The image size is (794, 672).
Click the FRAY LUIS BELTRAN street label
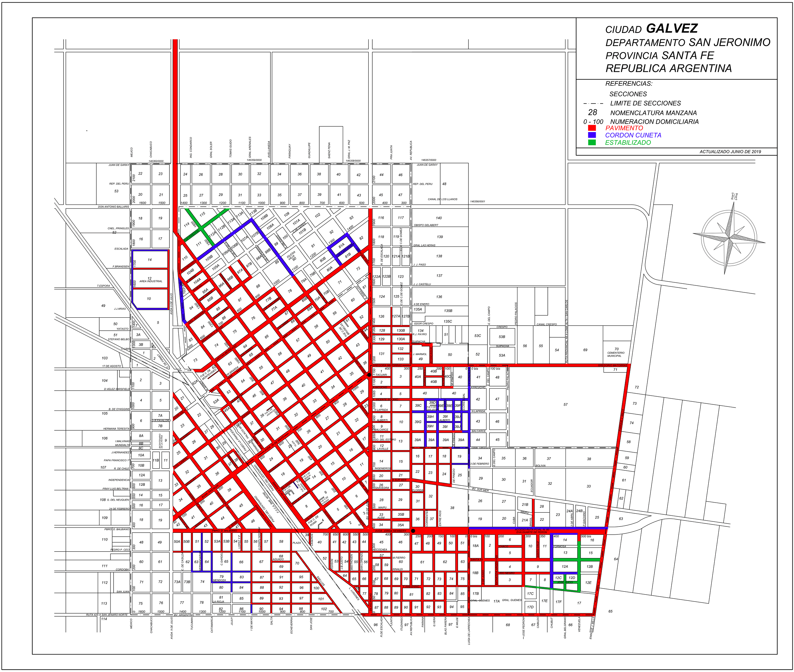tap(115, 488)
